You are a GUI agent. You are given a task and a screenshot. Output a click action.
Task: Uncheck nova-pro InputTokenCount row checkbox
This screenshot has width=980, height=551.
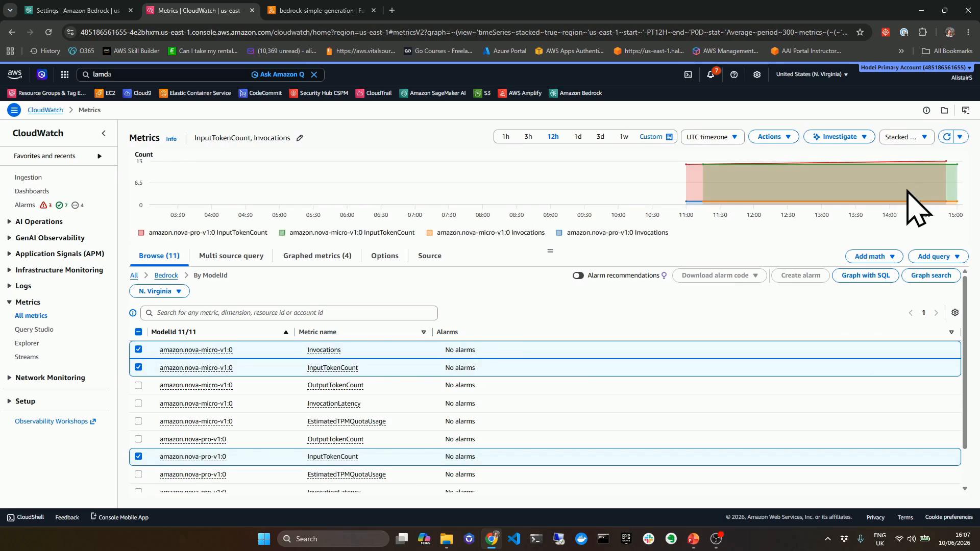138,457
